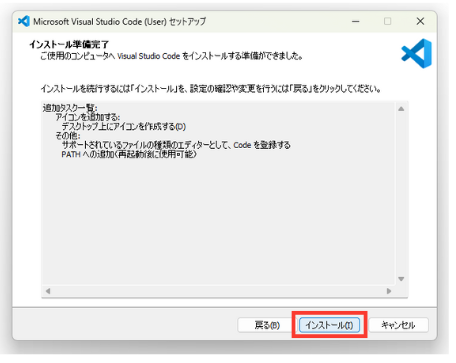456x363 pixels.
Task: Close the setup window
Action: point(420,21)
